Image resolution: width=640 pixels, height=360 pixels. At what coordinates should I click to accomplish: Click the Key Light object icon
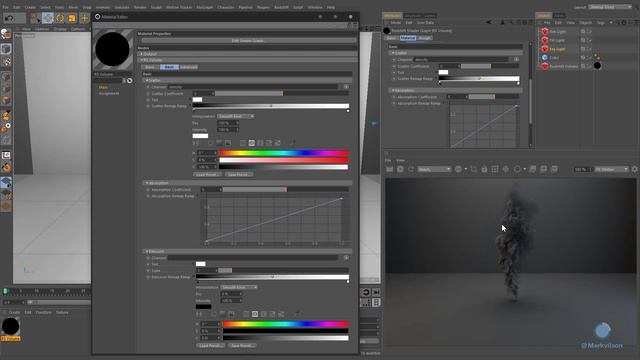click(544, 49)
